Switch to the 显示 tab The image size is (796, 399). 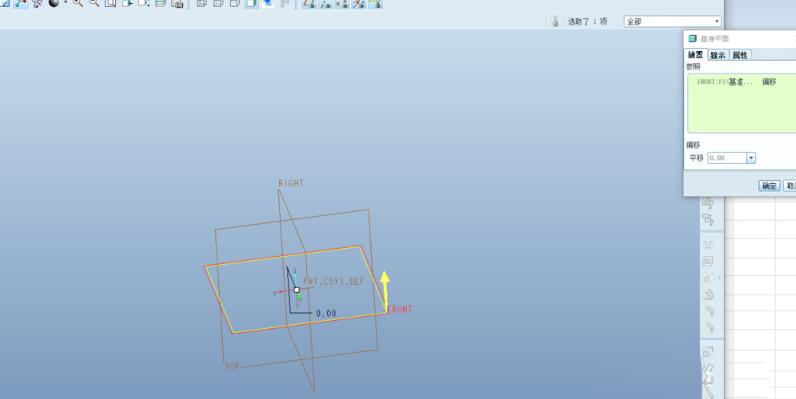click(718, 55)
